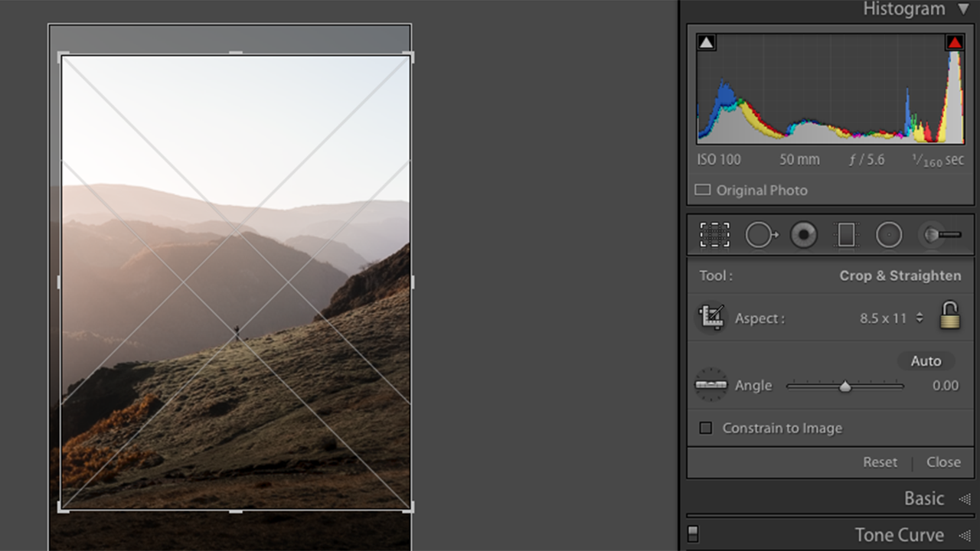This screenshot has height=551, width=980.
Task: Click the 1/160 sec shutter text
Action: 938,160
